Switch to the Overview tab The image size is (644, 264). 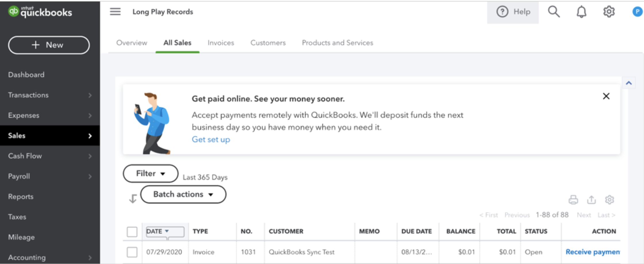pyautogui.click(x=132, y=43)
